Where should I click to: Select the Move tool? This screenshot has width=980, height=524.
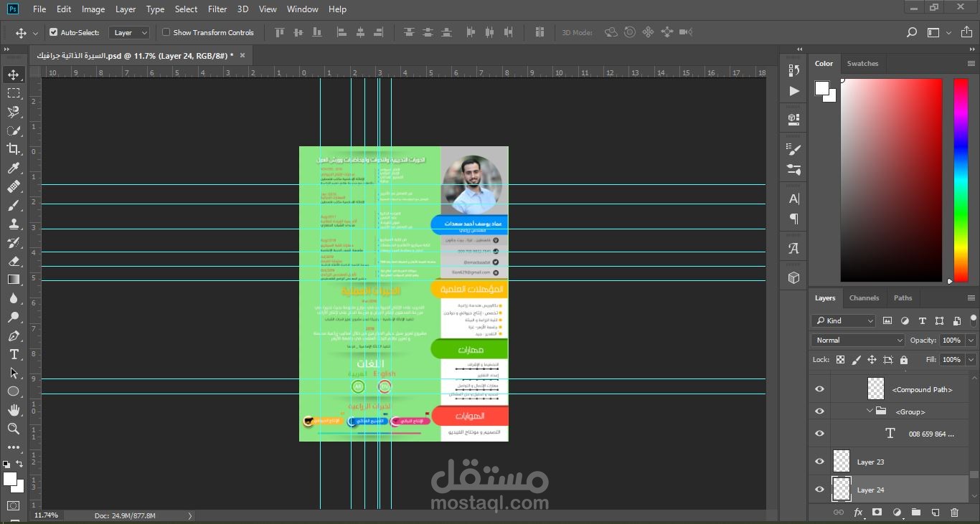14,74
